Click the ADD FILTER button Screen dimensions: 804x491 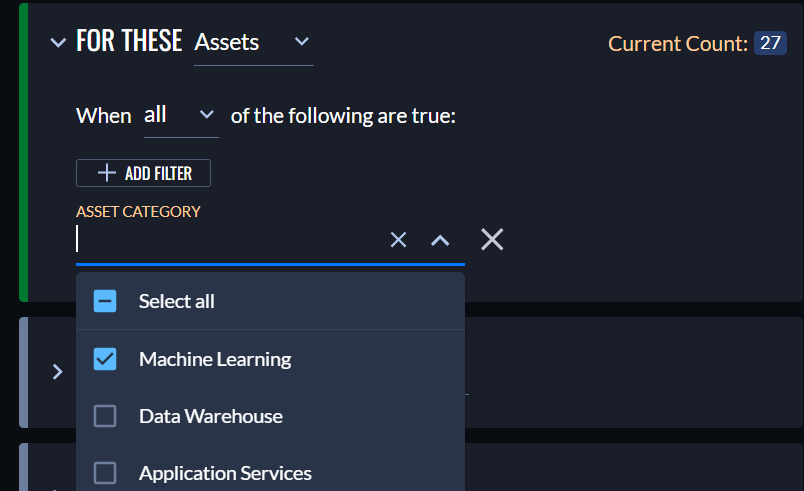(143, 173)
